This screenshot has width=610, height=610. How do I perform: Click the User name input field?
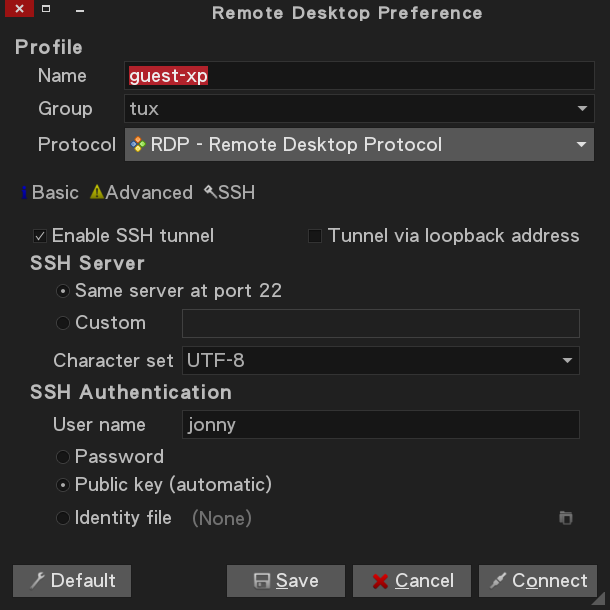coord(380,425)
